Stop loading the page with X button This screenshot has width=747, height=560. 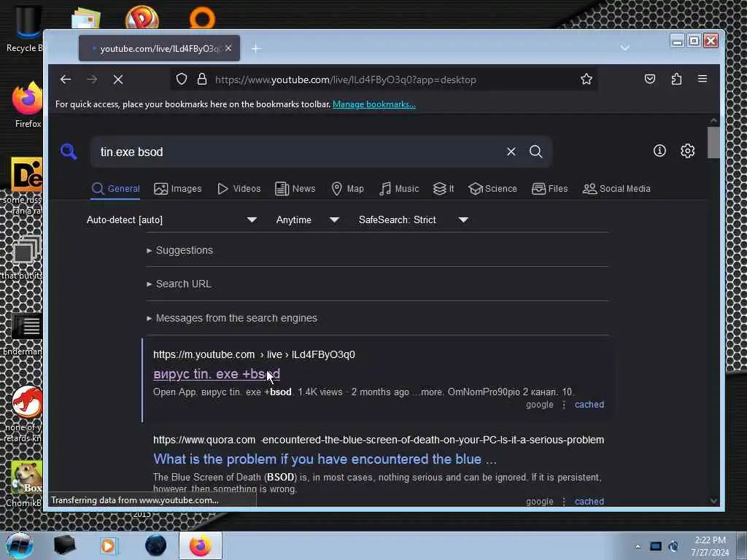click(x=118, y=79)
